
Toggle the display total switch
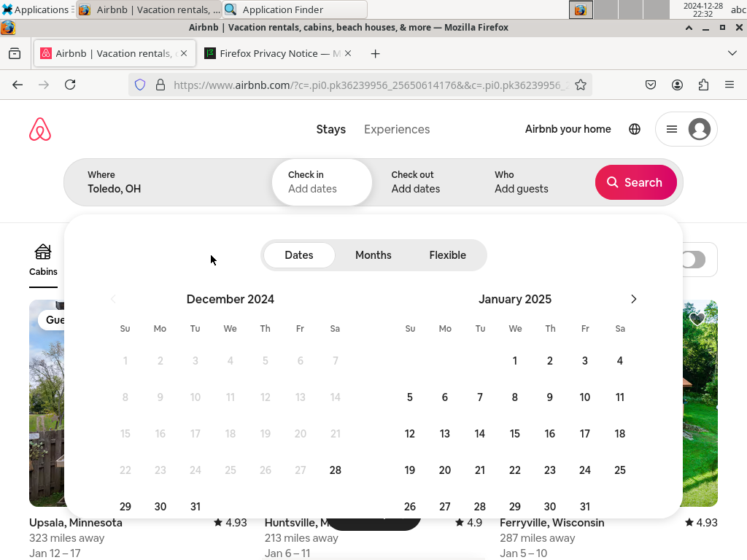(693, 260)
